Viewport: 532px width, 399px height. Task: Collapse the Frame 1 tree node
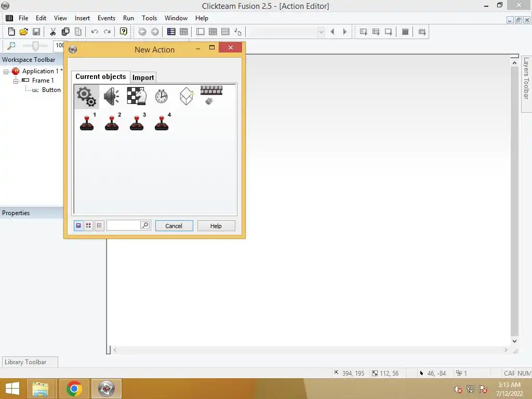pos(16,81)
